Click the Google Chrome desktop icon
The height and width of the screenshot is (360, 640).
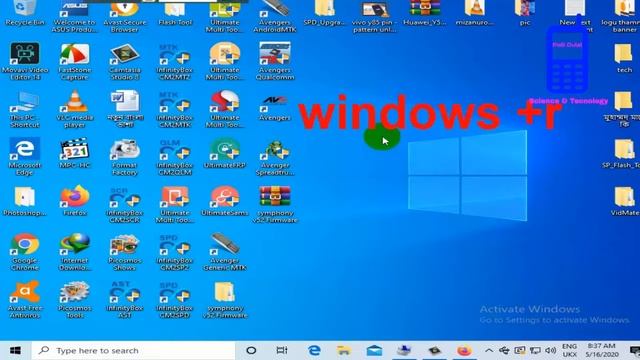[x=24, y=251]
